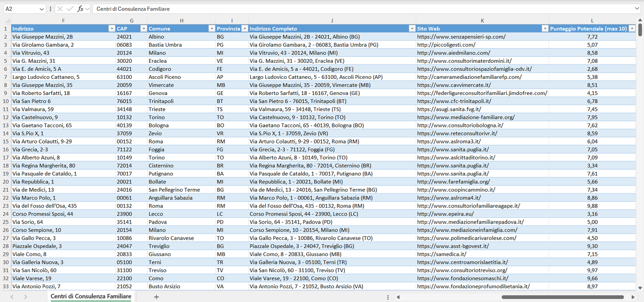The height and width of the screenshot is (302, 644).
Task: Click the vertical scrollbar up arrow
Action: coord(640,20)
